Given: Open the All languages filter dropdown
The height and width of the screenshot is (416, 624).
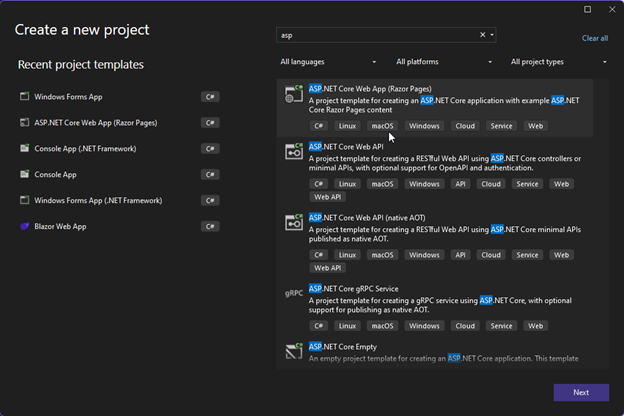Looking at the screenshot, I should (328, 62).
